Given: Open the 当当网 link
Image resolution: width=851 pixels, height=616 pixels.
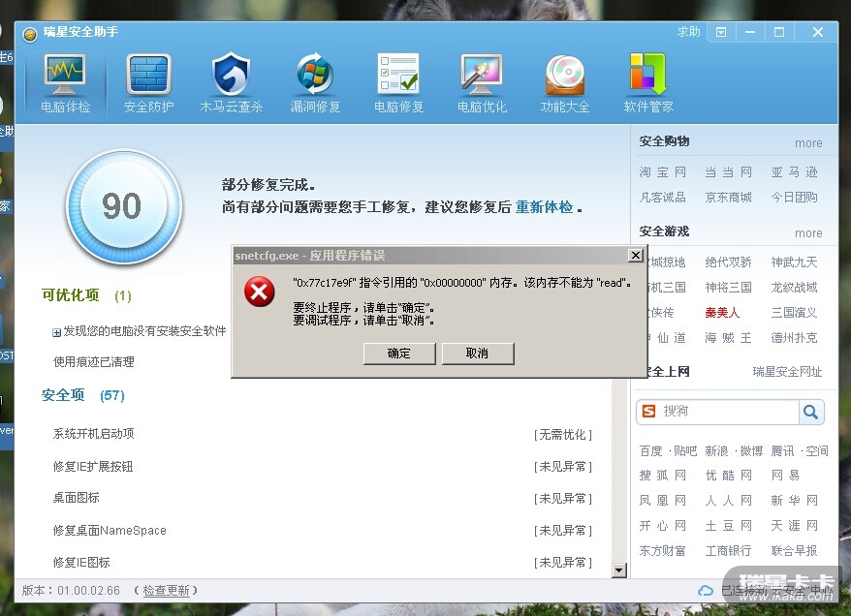Looking at the screenshot, I should (728, 172).
